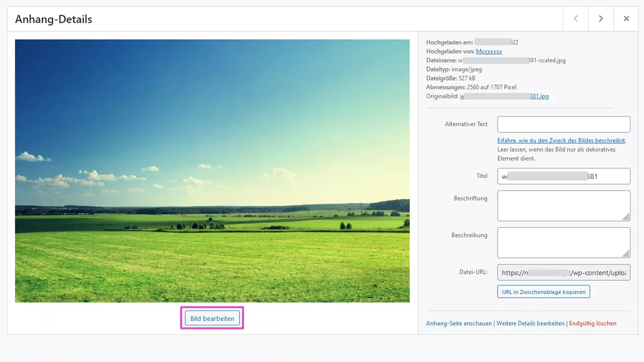Open the Originalbild jpg link
Screen dimensions: 644x362
[504, 96]
